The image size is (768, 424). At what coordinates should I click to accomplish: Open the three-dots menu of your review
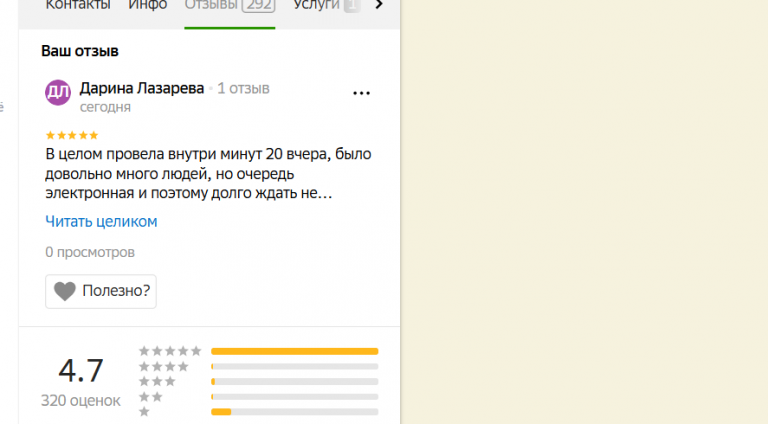coord(361,93)
